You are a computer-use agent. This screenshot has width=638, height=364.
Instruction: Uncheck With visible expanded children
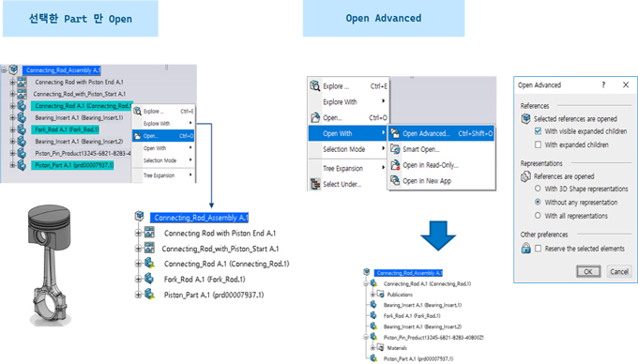[x=538, y=131]
